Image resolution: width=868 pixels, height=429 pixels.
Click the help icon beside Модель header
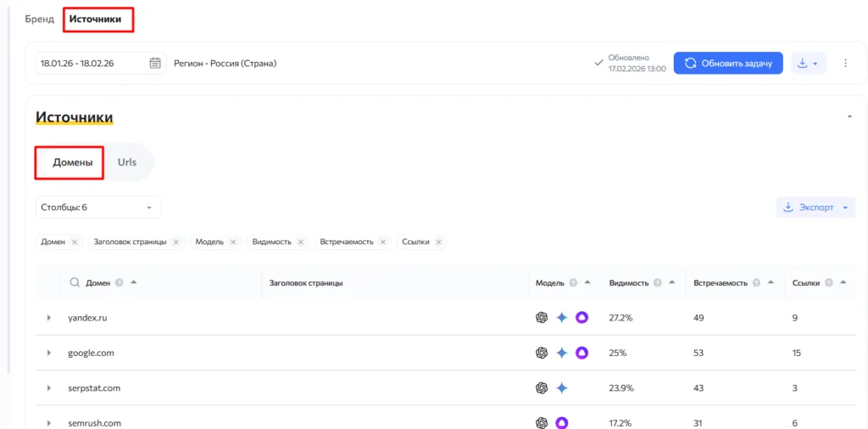click(574, 283)
